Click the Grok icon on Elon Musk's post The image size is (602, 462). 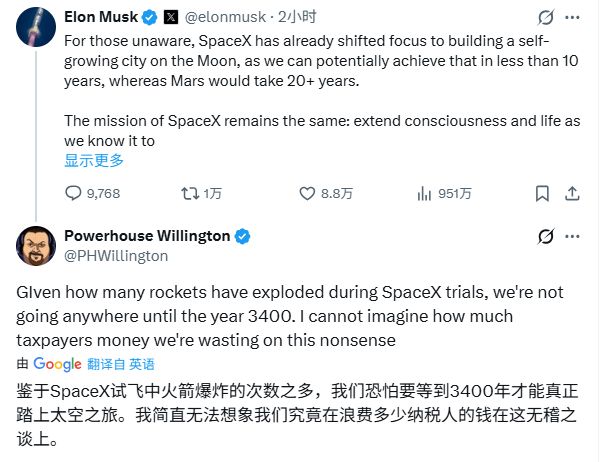(x=546, y=18)
